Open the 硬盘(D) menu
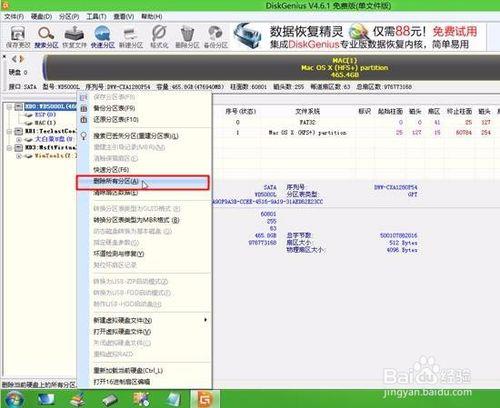Screen dimensions: 500x408 point(41,16)
